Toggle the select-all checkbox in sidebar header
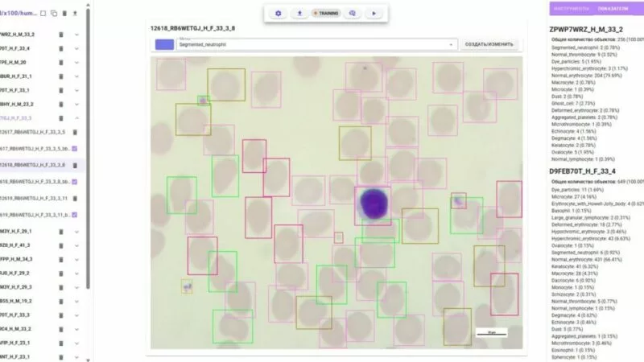This screenshot has width=644, height=362. click(x=43, y=13)
